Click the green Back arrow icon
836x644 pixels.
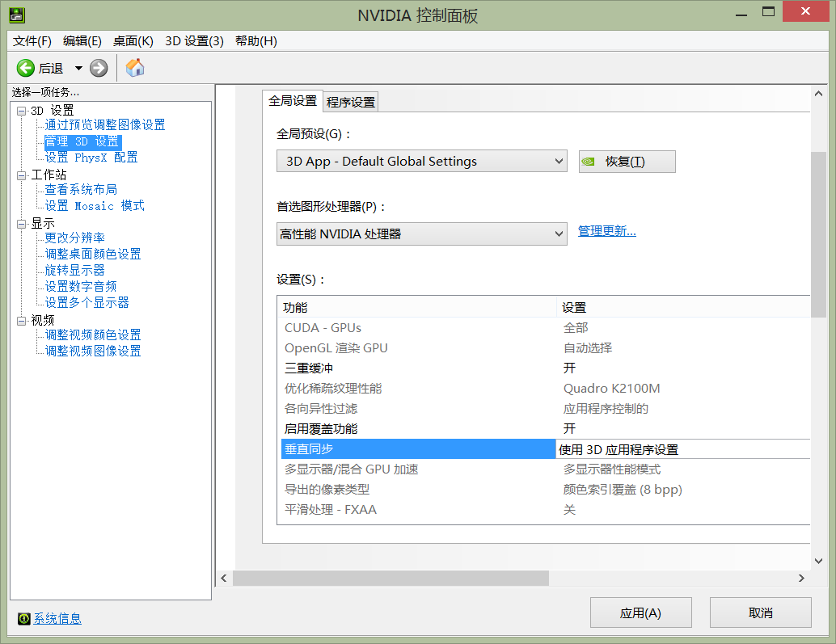tap(25, 68)
